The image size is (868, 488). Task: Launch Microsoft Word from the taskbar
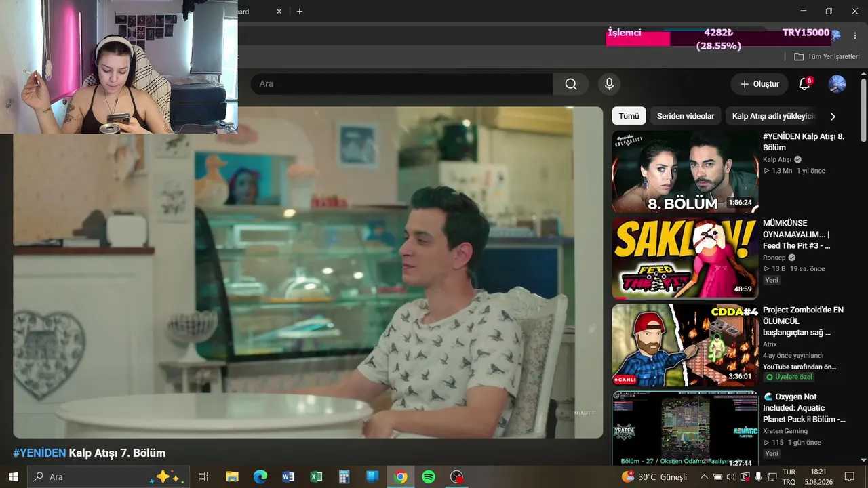(x=288, y=476)
